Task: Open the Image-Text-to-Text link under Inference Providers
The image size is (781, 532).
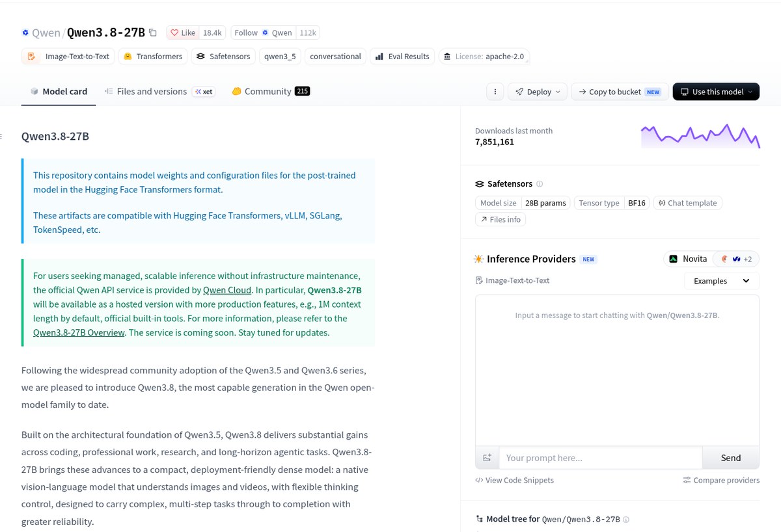Action: [x=513, y=280]
